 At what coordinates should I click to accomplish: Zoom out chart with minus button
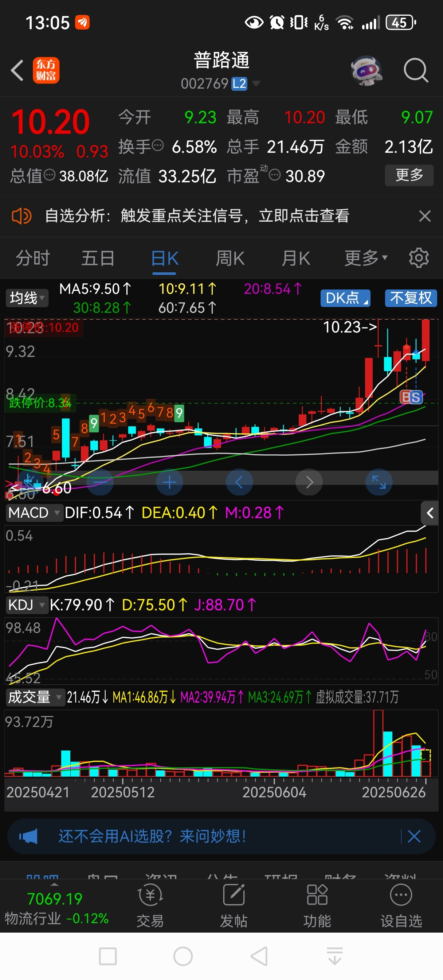[x=100, y=482]
